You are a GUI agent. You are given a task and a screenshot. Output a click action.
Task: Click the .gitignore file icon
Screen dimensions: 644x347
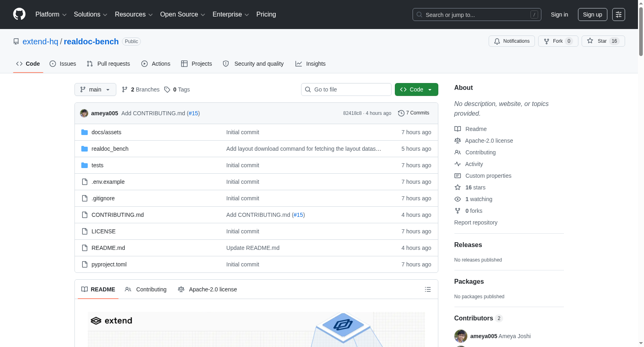click(x=85, y=198)
